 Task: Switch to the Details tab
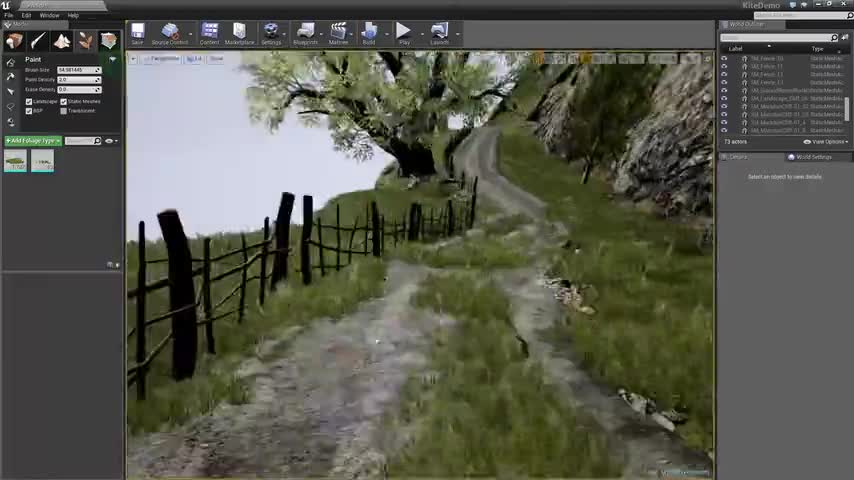pos(738,157)
